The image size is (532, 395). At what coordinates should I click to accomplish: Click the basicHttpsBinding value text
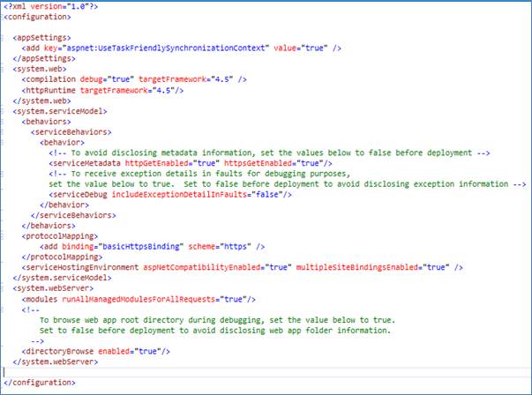pos(141,247)
